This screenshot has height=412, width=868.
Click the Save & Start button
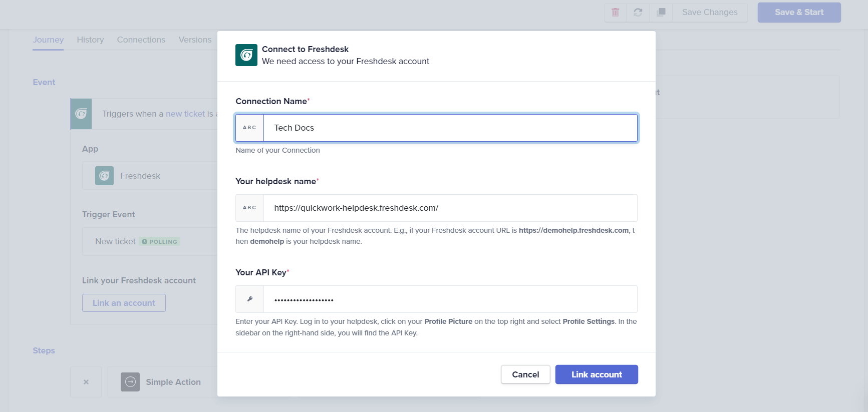799,13
